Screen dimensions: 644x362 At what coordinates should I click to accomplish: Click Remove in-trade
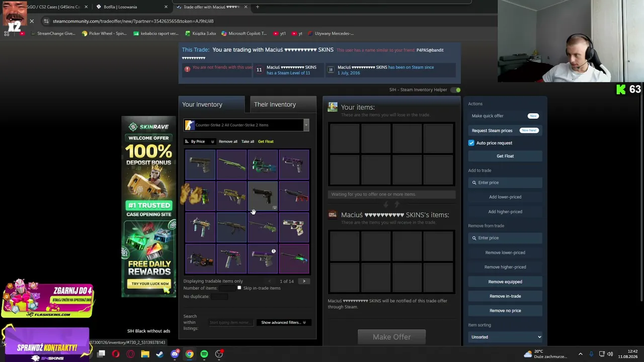[505, 296]
